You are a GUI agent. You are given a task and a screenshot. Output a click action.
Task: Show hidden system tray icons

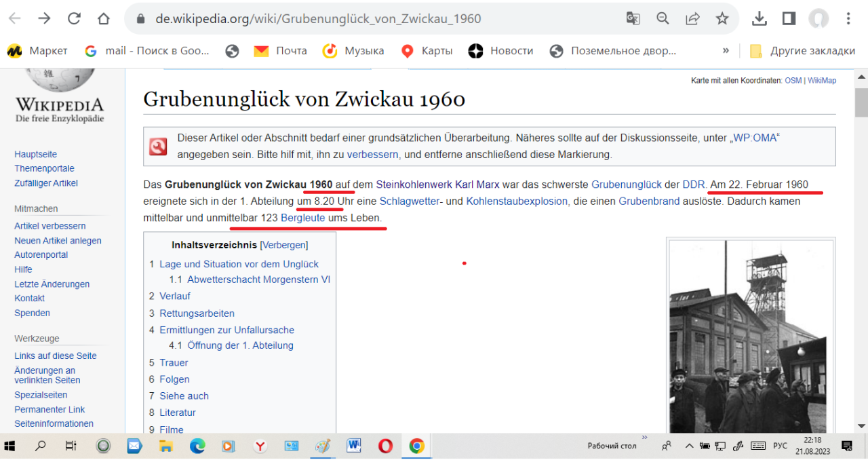coord(689,446)
